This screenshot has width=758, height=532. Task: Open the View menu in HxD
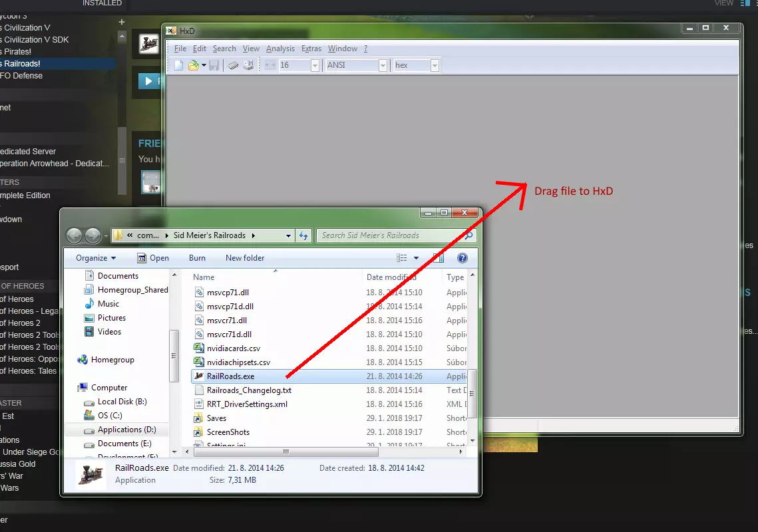(x=251, y=49)
